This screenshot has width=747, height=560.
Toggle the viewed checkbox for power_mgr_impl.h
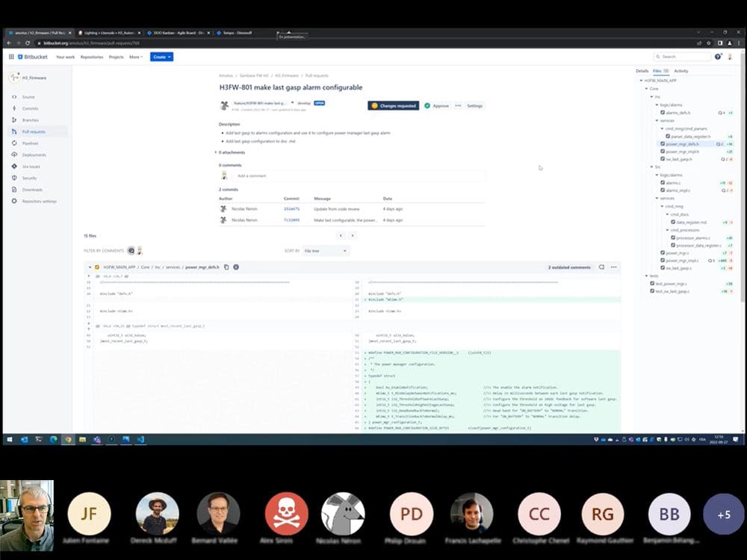click(662, 152)
